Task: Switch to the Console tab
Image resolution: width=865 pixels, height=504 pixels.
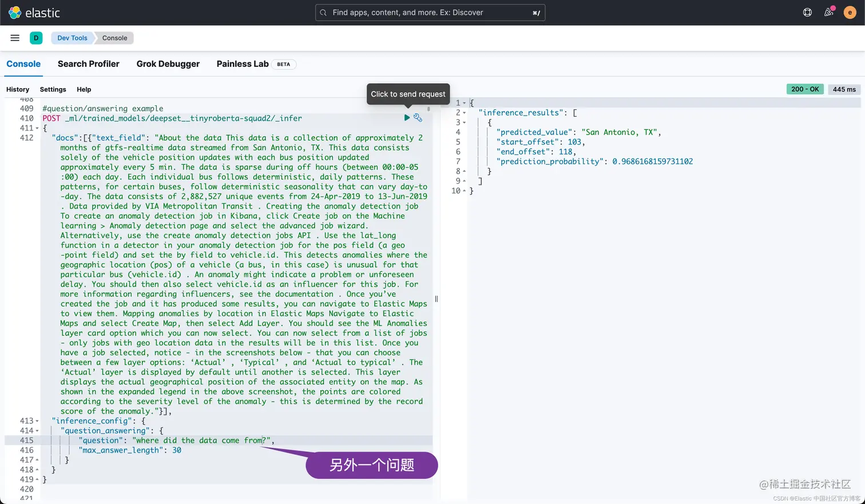Action: click(23, 64)
